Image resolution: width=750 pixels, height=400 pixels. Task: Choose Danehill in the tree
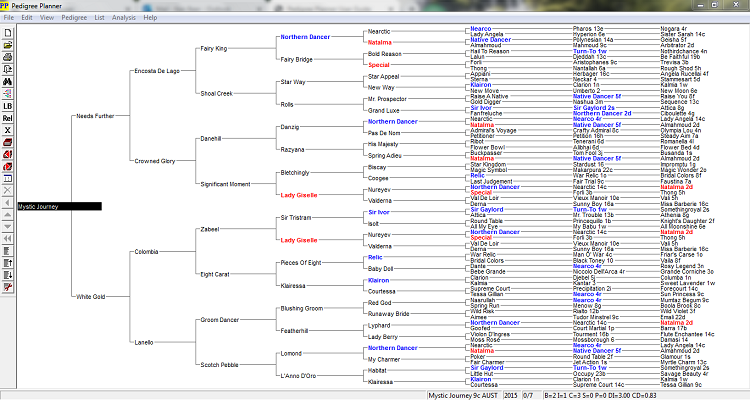tap(210, 139)
